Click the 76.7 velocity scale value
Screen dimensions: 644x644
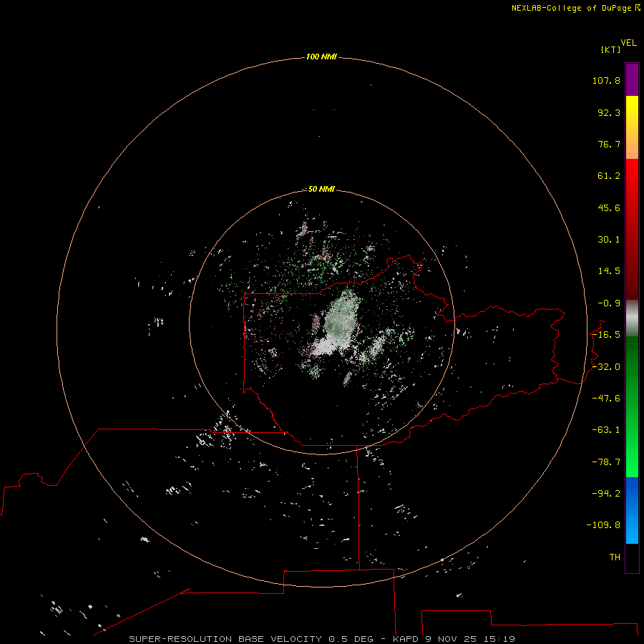609,144
